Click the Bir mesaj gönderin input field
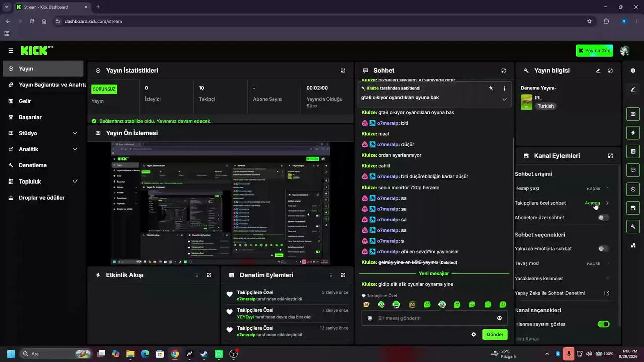644x362 pixels. click(434, 318)
